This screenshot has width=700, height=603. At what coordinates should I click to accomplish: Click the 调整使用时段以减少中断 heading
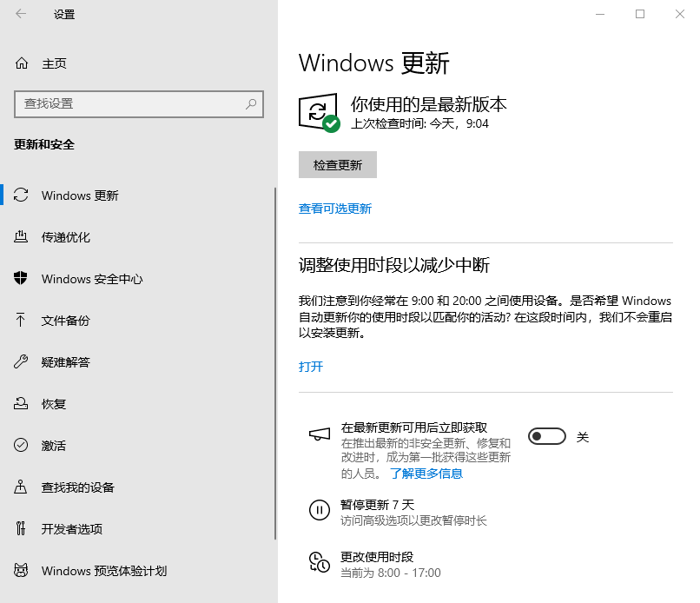(393, 265)
